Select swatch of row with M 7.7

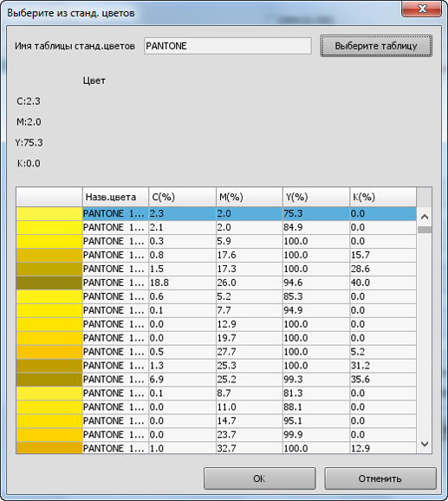click(49, 310)
